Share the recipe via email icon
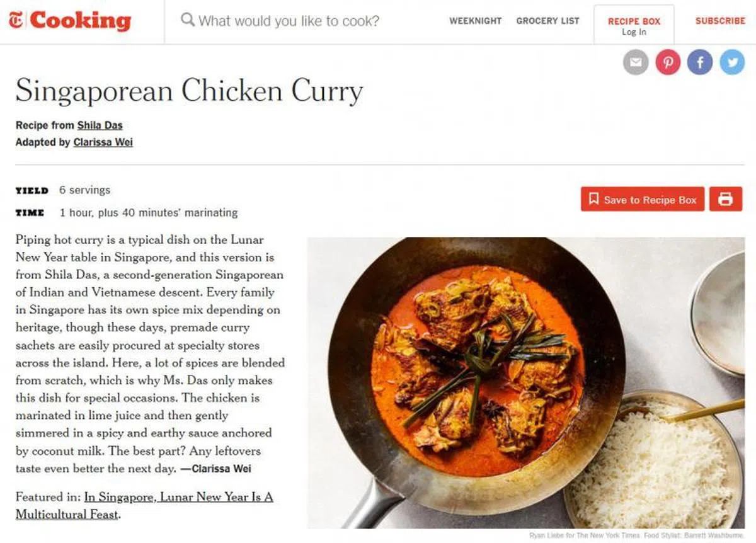The image size is (756, 543). 636,62
